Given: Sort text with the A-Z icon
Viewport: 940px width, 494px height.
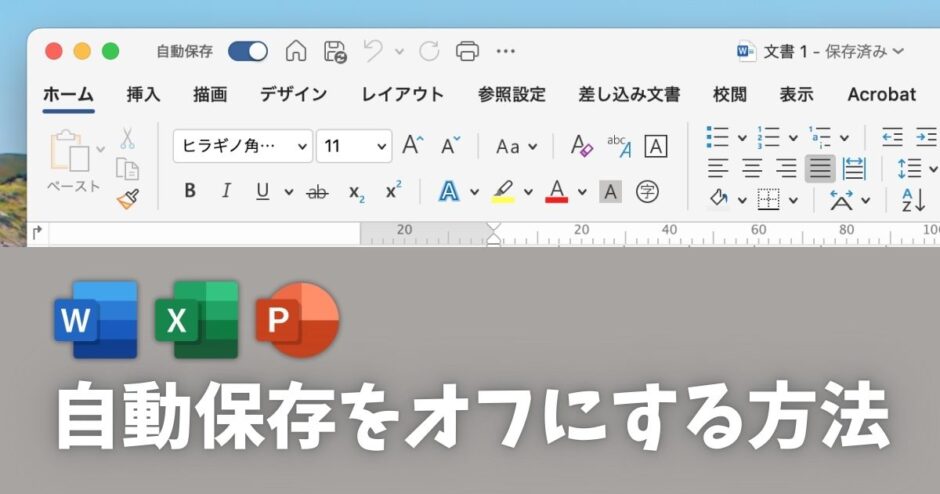Looking at the screenshot, I should [x=914, y=200].
